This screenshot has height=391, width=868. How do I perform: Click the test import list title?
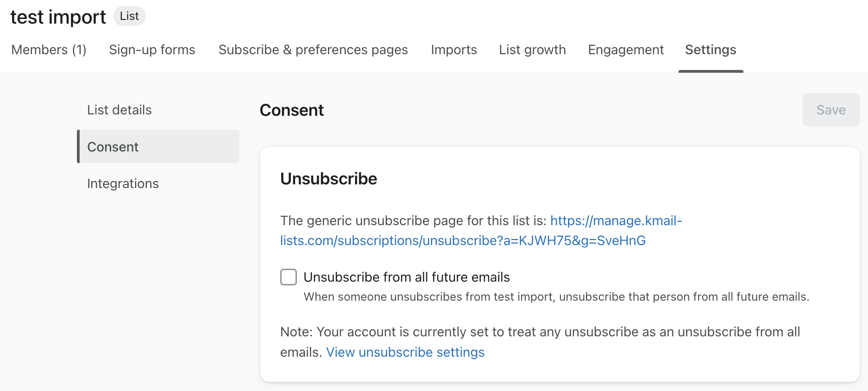pos(58,17)
